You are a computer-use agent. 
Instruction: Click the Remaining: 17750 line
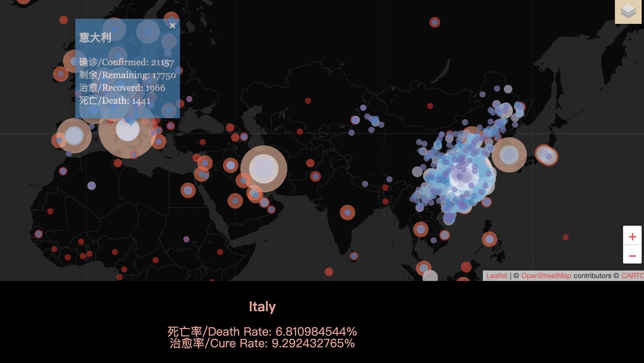127,75
